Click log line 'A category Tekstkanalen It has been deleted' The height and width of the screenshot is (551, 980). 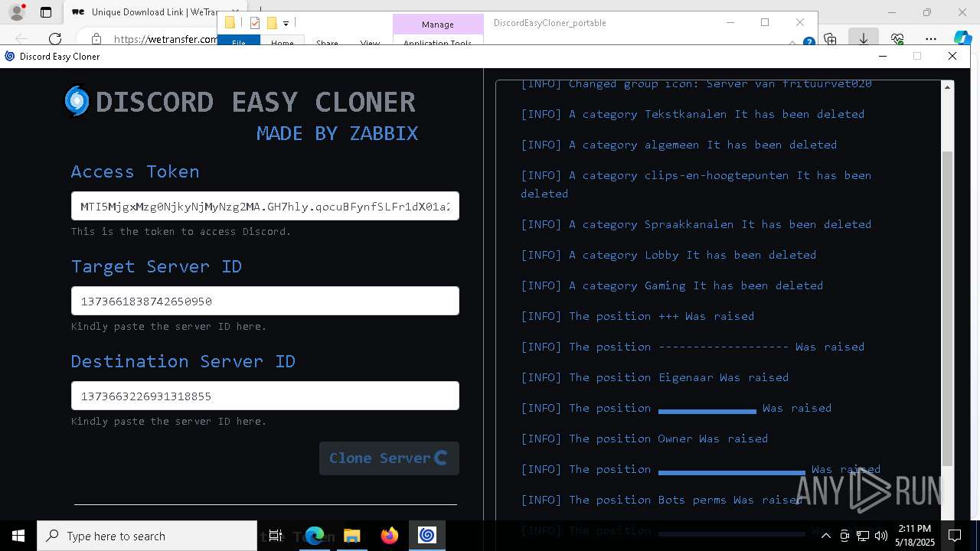pos(692,114)
